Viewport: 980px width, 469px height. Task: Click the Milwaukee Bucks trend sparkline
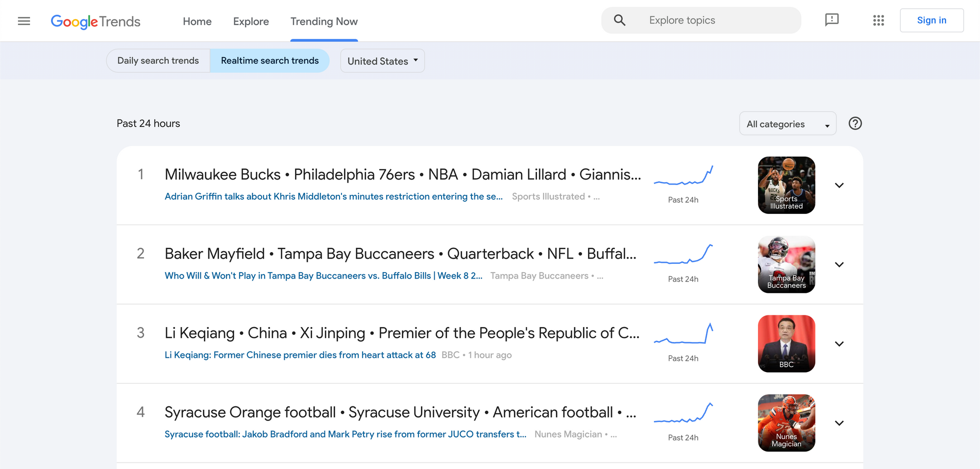[x=683, y=176]
